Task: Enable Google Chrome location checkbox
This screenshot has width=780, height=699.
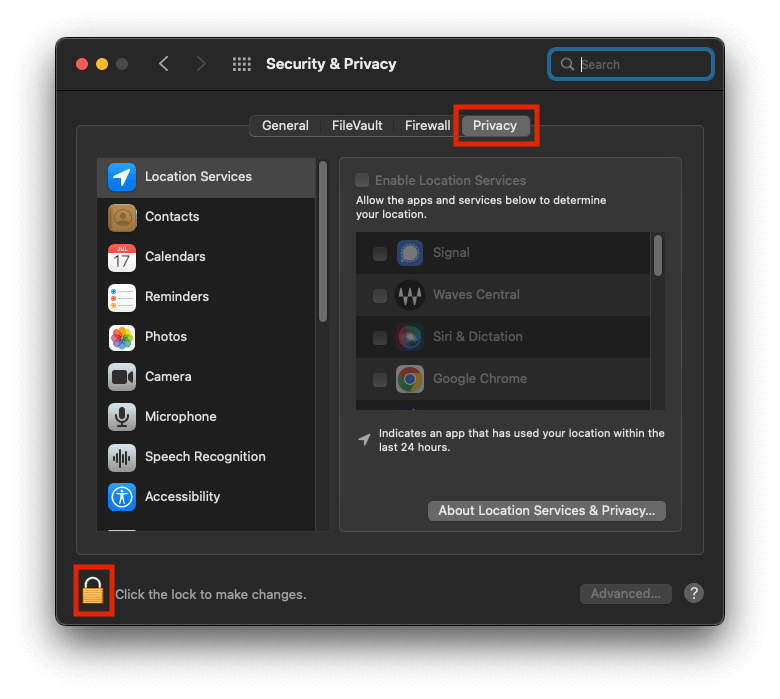Action: (380, 380)
